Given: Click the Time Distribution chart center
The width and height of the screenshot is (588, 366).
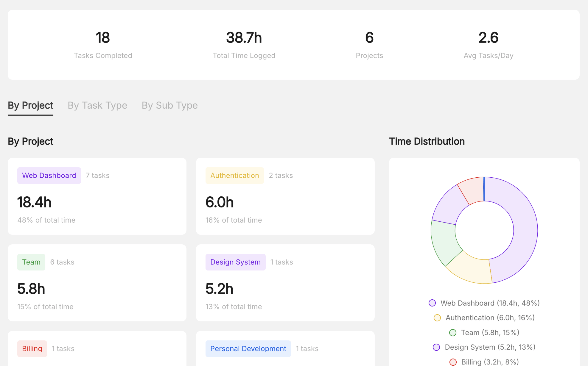Looking at the screenshot, I should coord(484,229).
